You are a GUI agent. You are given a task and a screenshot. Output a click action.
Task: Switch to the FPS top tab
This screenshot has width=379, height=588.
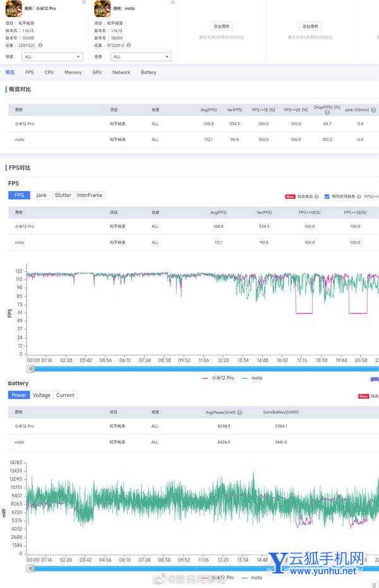point(29,72)
